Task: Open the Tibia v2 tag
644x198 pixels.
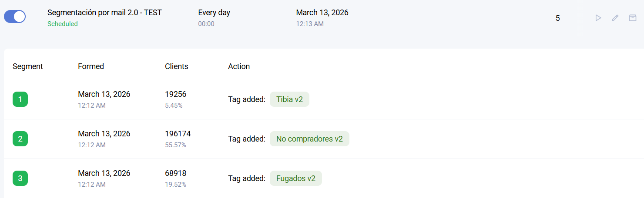Action: point(289,99)
